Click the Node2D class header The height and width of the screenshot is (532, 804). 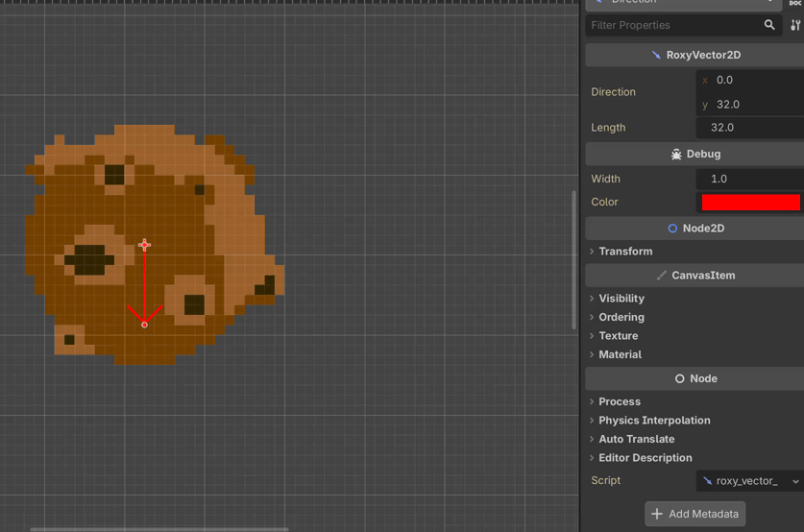coord(694,229)
